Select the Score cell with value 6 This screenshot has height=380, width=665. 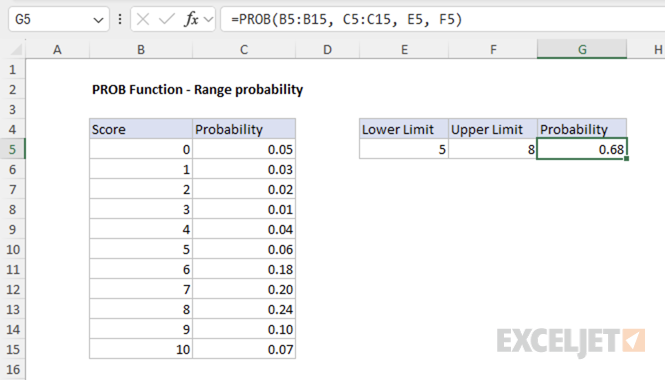tap(141, 269)
